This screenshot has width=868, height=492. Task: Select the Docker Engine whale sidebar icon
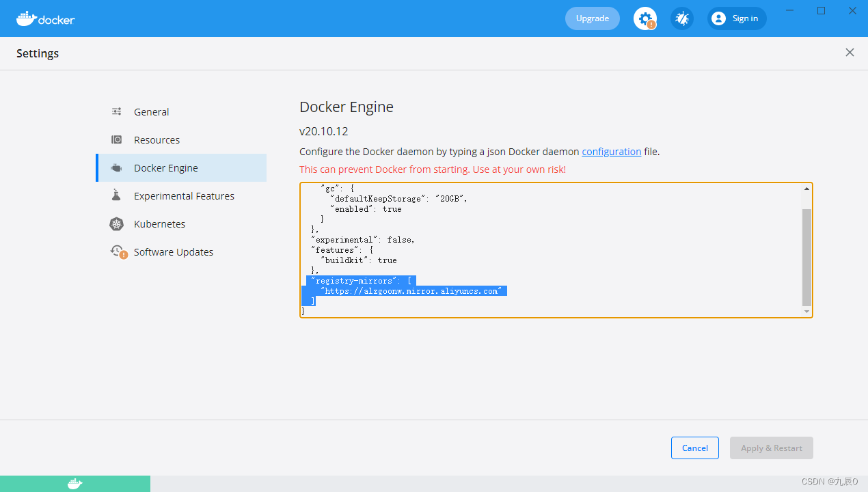tap(116, 167)
